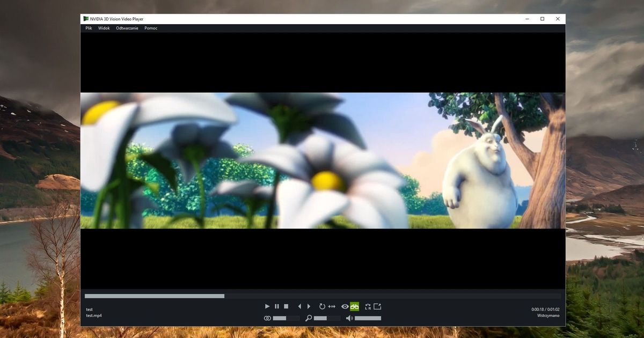Select the swap Left/Right channels icon
The image size is (644, 338).
368,306
